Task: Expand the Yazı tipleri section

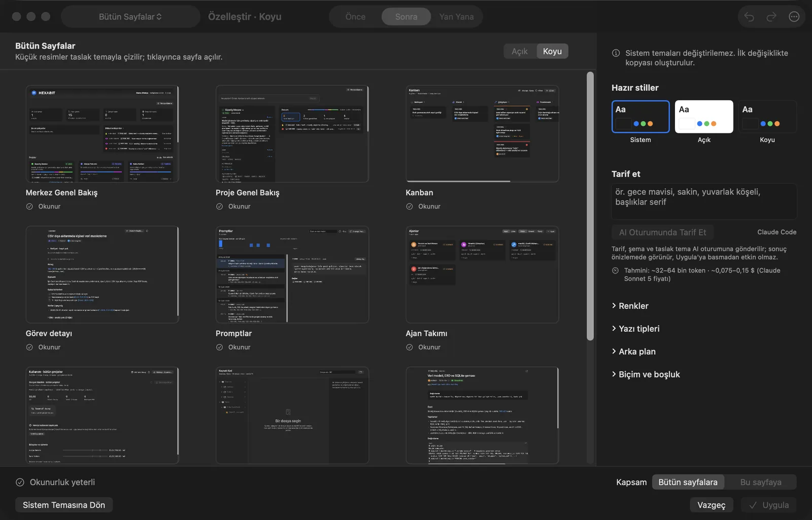Action: (x=635, y=329)
